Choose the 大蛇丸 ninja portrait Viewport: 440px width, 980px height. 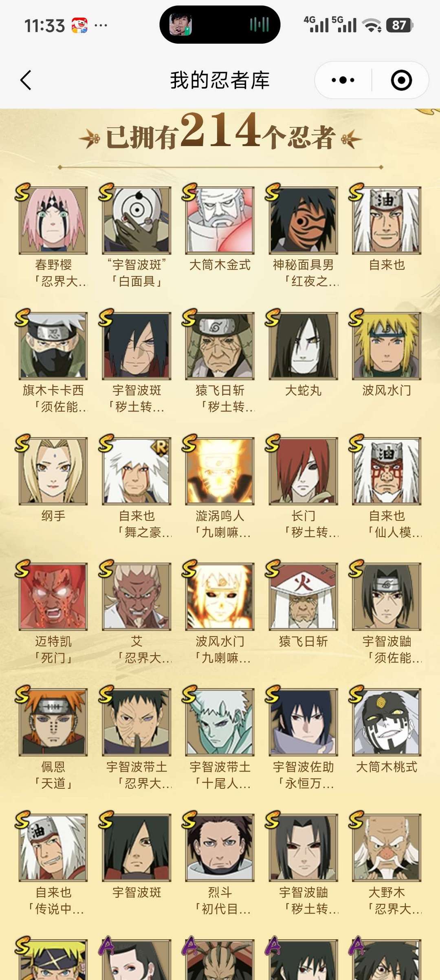point(304,346)
